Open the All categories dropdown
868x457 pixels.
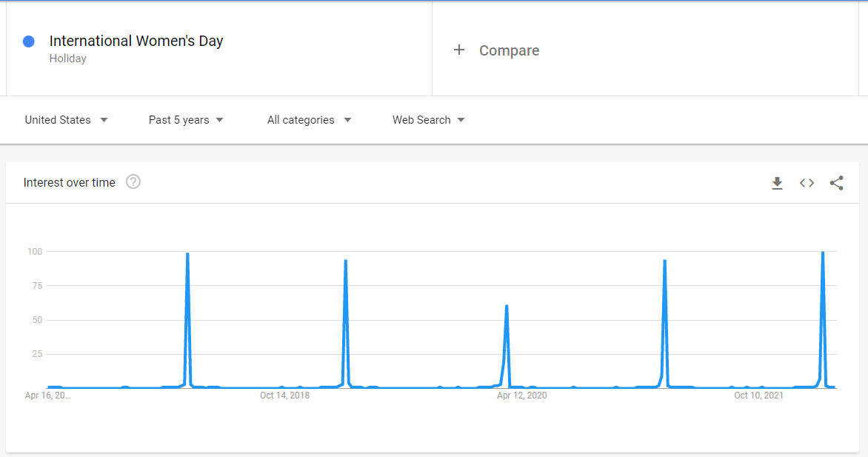point(309,120)
